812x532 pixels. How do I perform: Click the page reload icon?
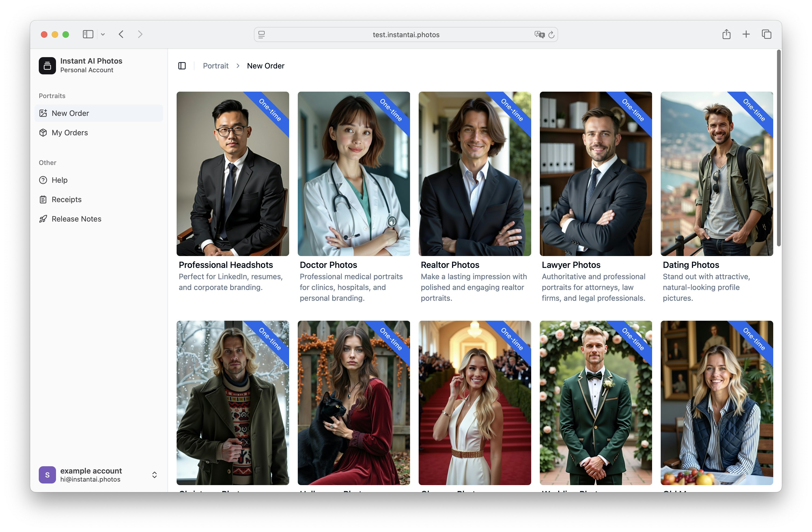(x=551, y=34)
